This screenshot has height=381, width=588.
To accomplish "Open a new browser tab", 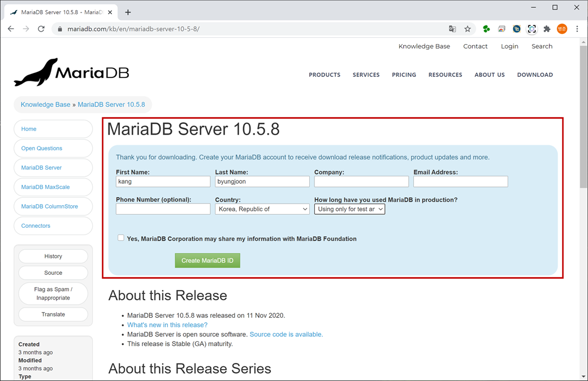I will 128,12.
